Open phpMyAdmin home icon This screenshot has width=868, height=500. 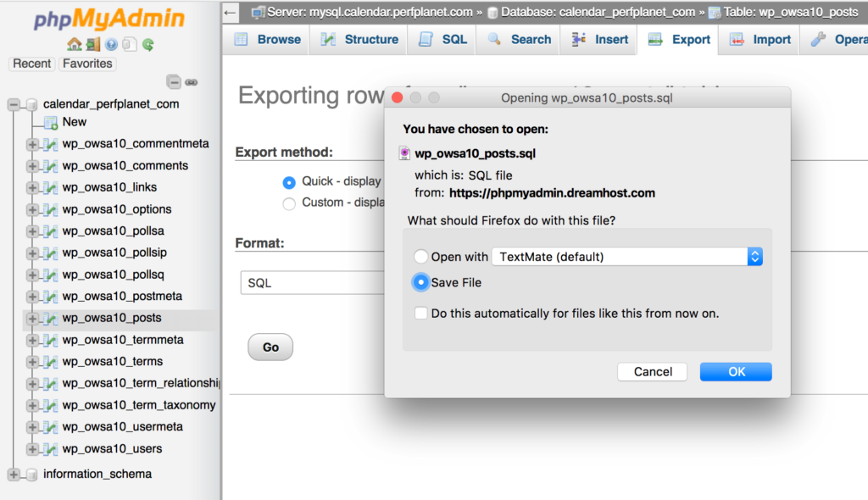click(75, 44)
